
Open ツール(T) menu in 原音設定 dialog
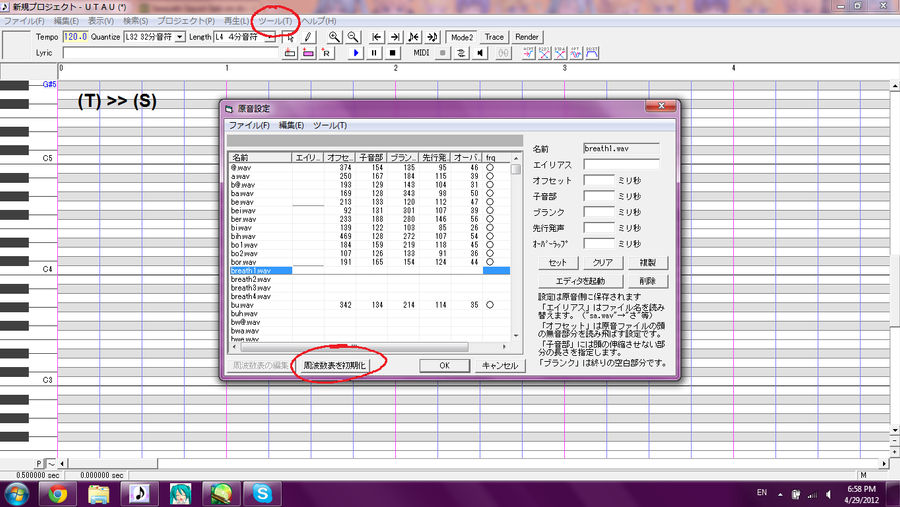[329, 125]
